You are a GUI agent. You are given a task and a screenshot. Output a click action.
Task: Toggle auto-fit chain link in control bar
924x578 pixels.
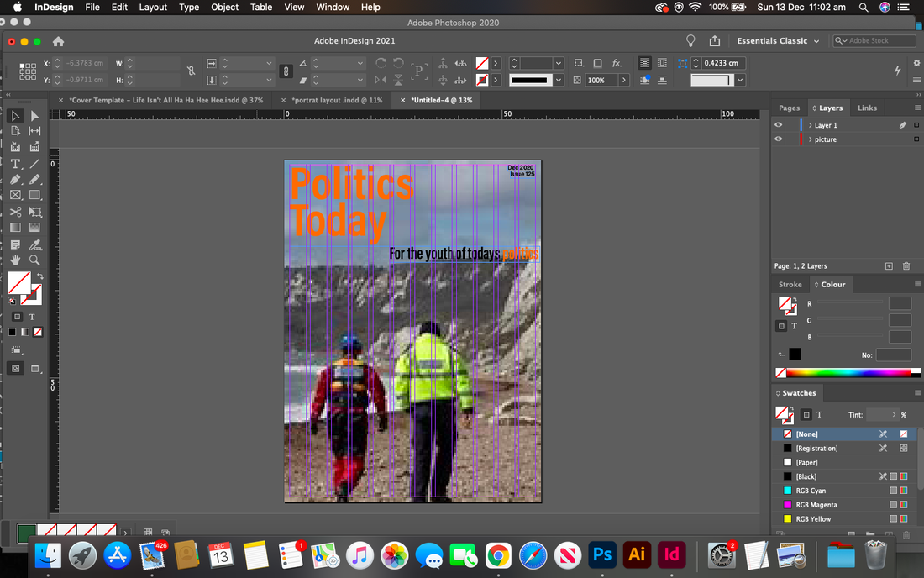click(x=286, y=71)
